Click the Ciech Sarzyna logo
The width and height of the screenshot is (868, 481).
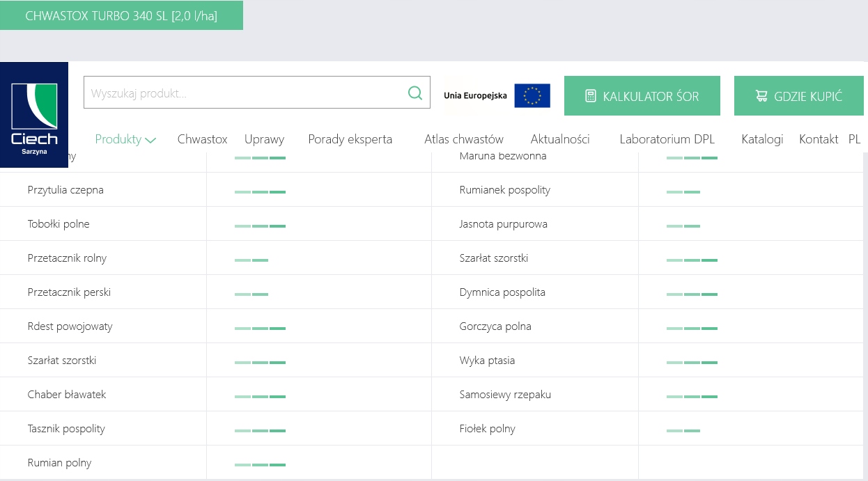[x=34, y=115]
